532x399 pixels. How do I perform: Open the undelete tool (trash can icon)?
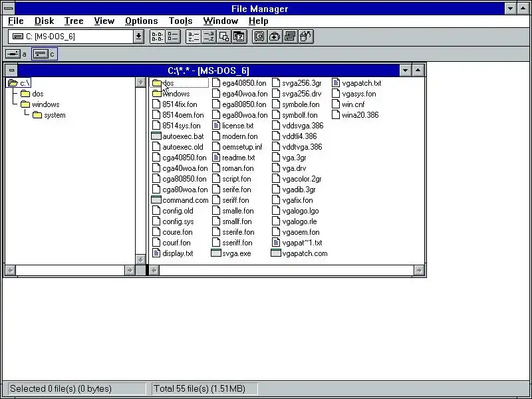click(305, 37)
